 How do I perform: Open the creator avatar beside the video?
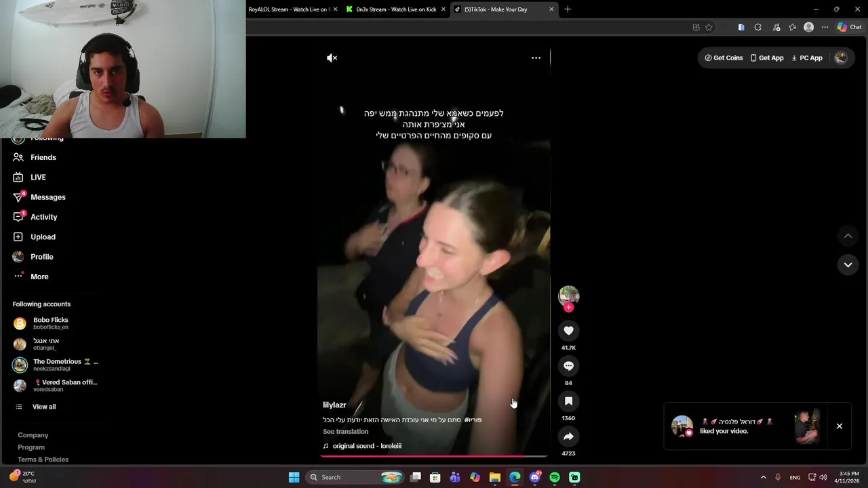pos(568,296)
